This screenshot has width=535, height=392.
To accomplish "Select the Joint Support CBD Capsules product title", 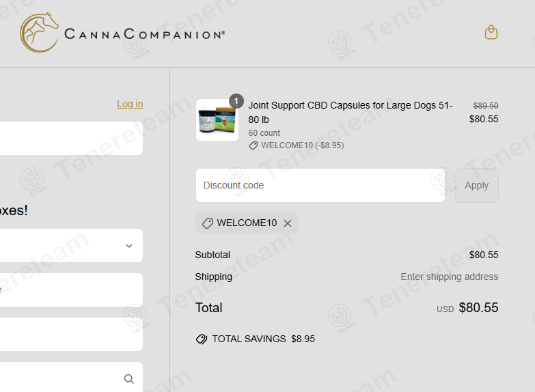I will click(350, 112).
